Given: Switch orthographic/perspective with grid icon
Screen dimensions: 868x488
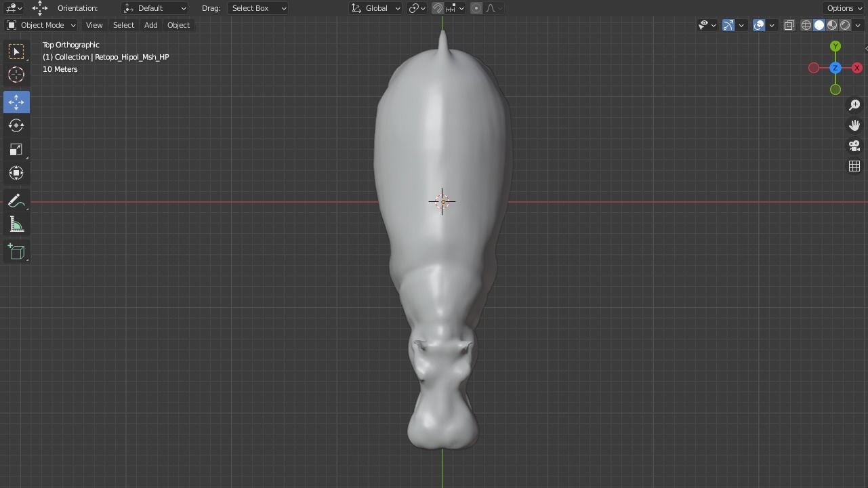Looking at the screenshot, I should pyautogui.click(x=854, y=166).
